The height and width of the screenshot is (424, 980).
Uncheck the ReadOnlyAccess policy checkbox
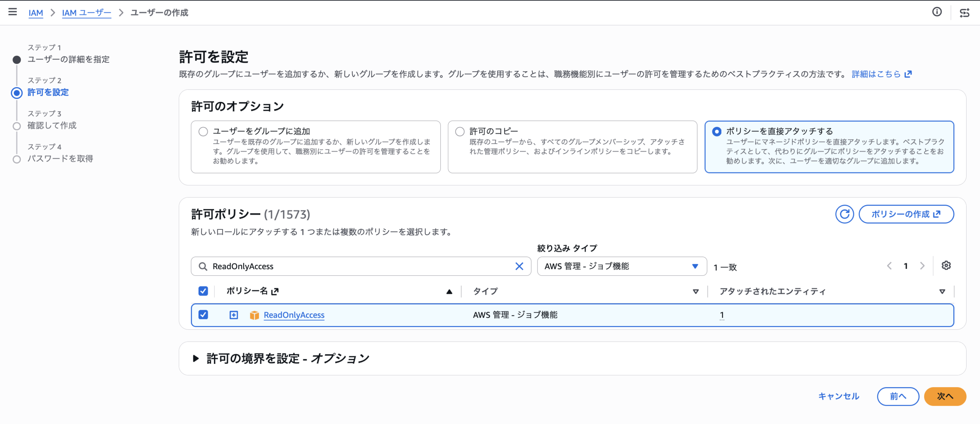pos(203,315)
